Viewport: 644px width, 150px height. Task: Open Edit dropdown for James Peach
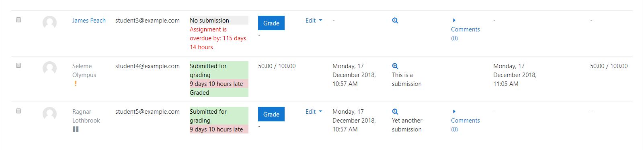coord(314,21)
